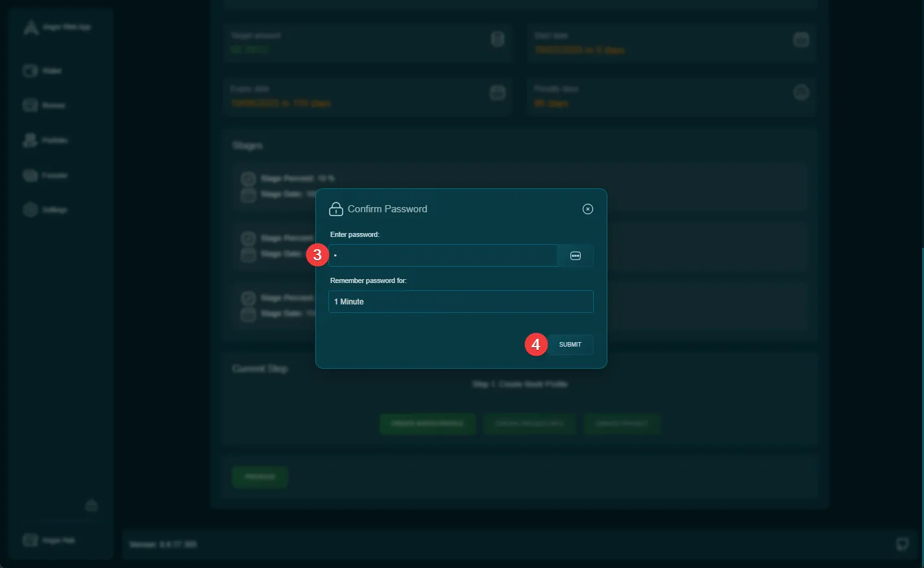Toggle password visibility with the dots button

pyautogui.click(x=576, y=256)
